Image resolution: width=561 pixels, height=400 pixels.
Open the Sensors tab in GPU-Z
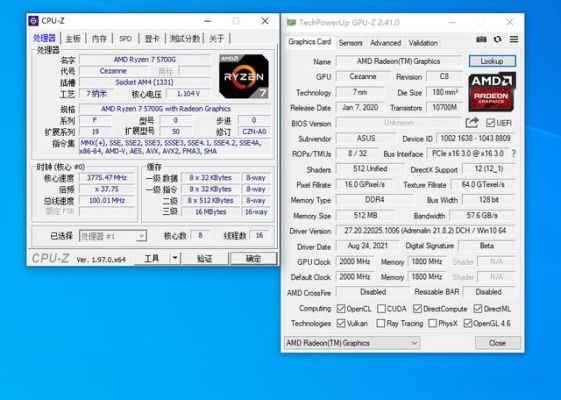coord(350,43)
